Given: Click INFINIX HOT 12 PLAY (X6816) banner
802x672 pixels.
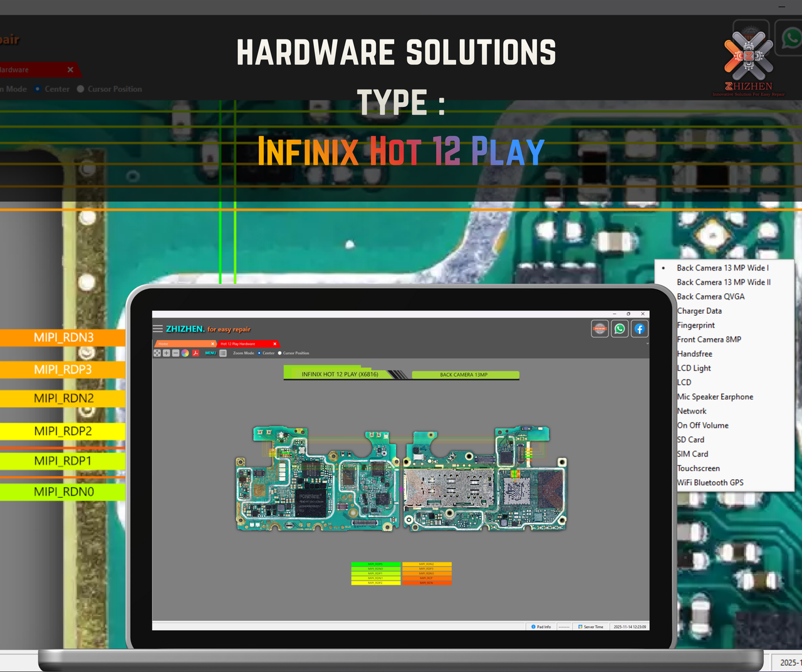Looking at the screenshot, I should tap(340, 375).
